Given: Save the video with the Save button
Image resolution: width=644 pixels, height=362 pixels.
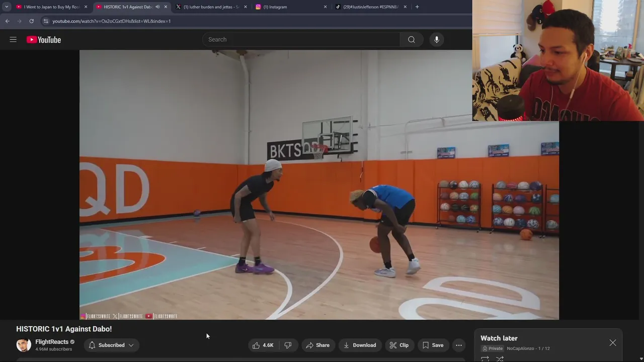Looking at the screenshot, I should point(433,345).
